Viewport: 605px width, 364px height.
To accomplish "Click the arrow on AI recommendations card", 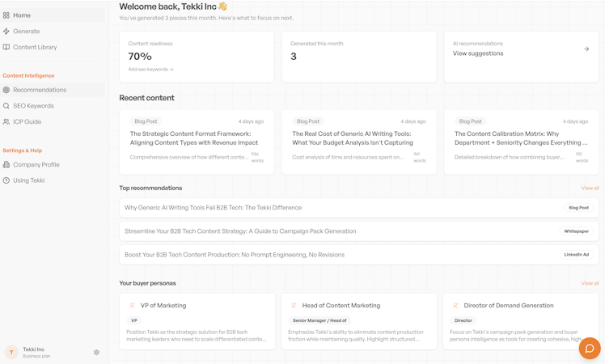I will pos(586,49).
